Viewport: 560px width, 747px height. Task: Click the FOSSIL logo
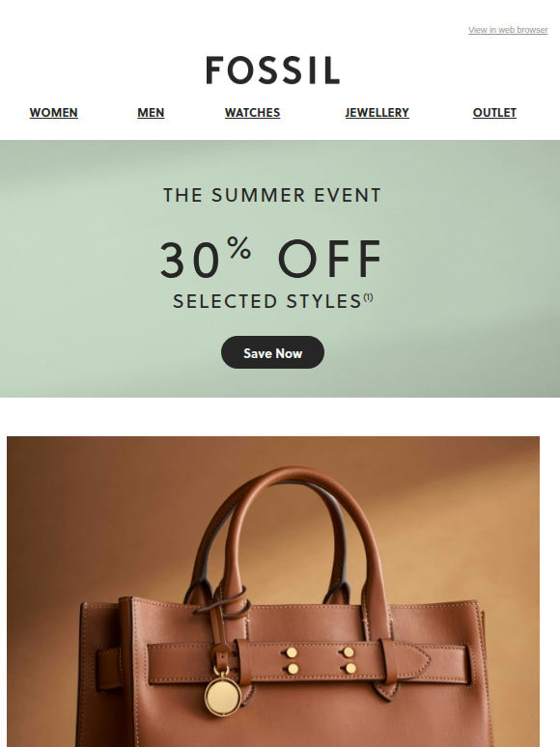tap(272, 70)
